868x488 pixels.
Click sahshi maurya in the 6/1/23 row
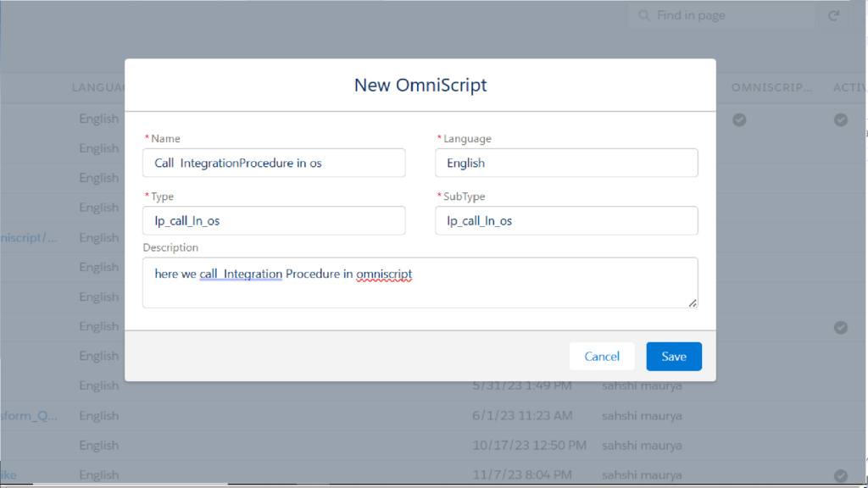pyautogui.click(x=642, y=415)
